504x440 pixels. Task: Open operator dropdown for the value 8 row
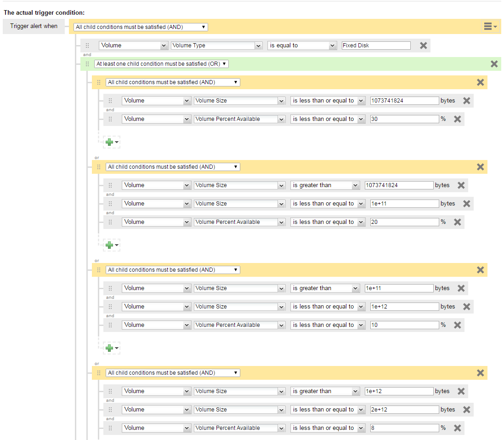(x=328, y=428)
